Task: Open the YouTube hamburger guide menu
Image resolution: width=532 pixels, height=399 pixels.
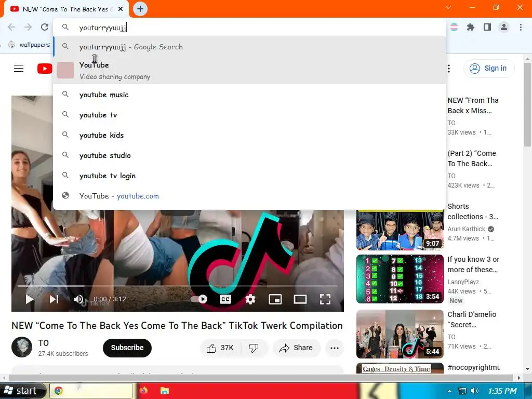Action: click(19, 69)
